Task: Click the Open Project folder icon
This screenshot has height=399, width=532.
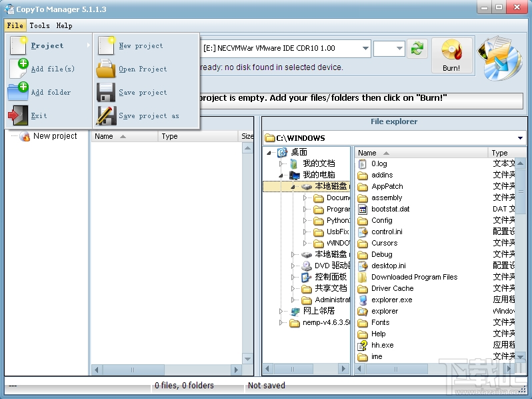Action: pyautogui.click(x=106, y=69)
